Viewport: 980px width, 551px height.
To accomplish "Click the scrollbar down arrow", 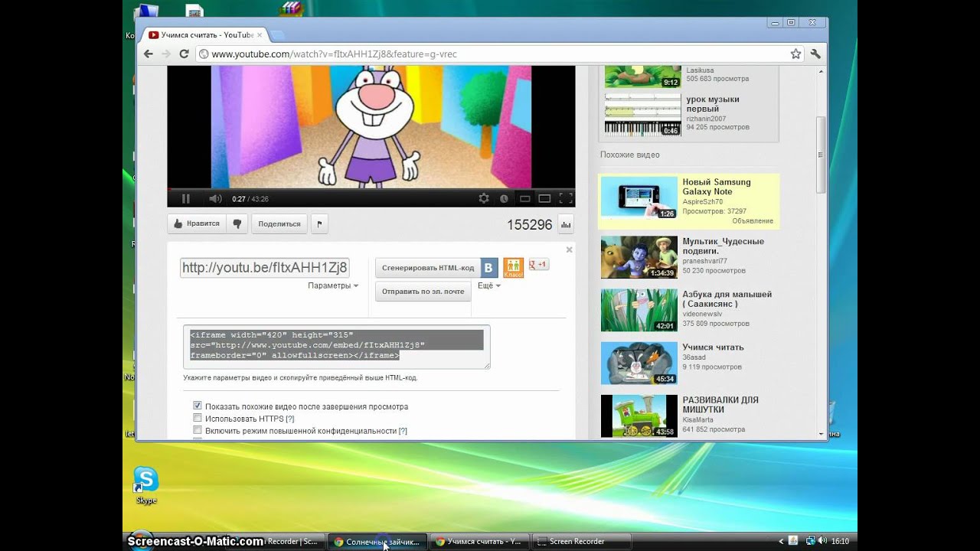I will tap(821, 434).
